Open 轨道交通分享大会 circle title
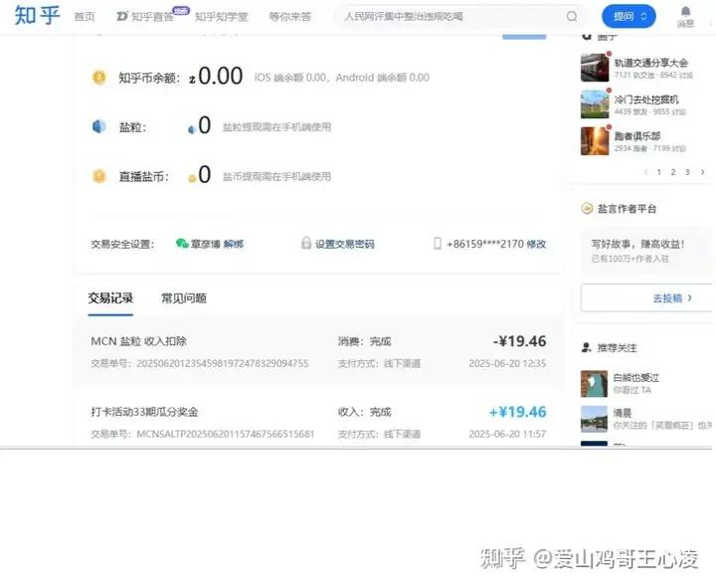 [x=651, y=63]
